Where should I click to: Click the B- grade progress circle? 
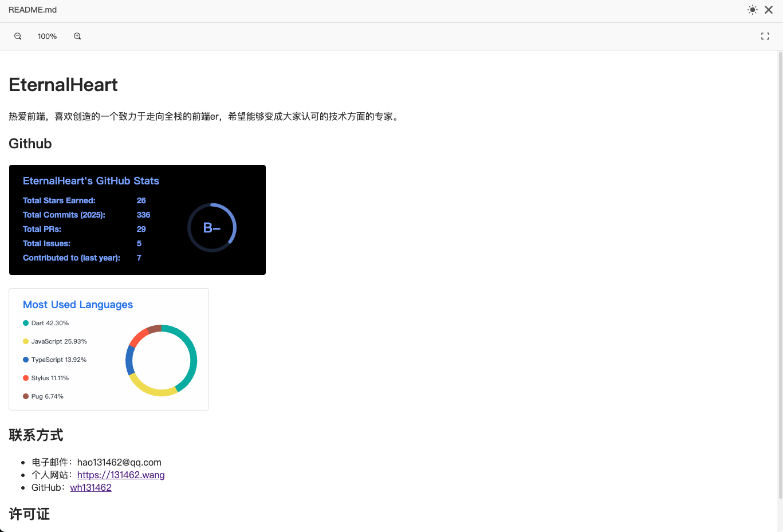(212, 227)
